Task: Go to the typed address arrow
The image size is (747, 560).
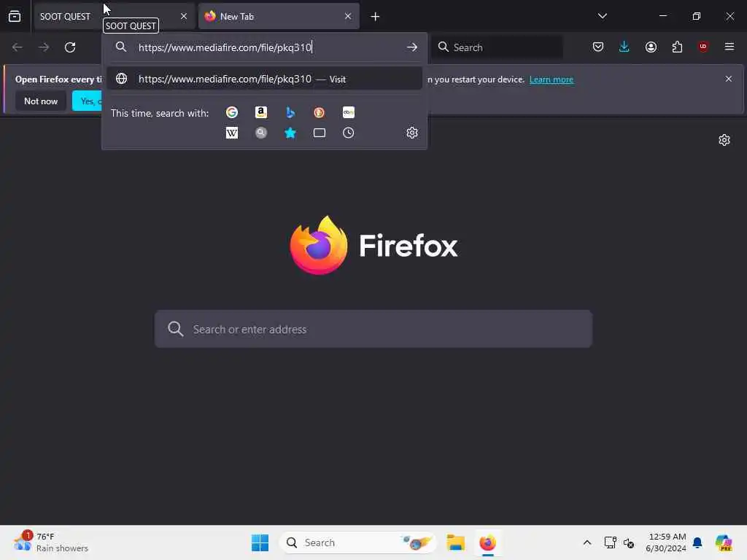Action: point(412,47)
